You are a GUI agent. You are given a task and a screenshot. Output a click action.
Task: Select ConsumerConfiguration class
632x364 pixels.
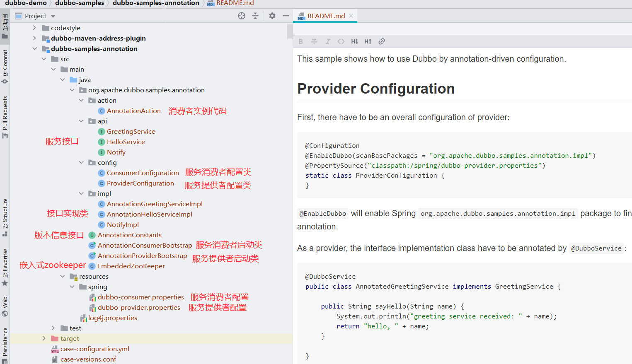[x=143, y=173]
